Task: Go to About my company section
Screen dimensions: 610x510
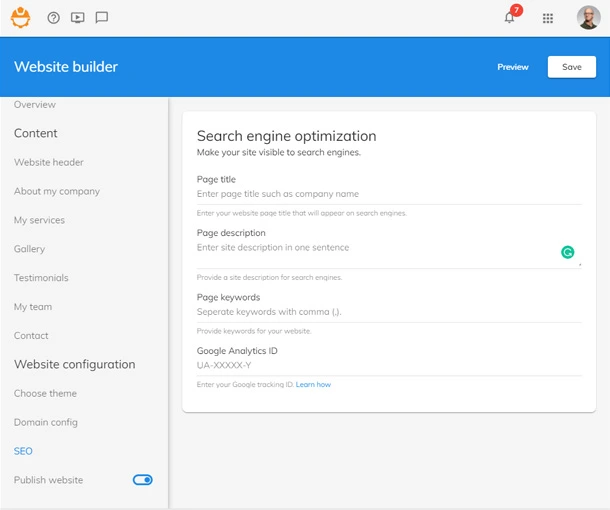Action: (x=57, y=191)
